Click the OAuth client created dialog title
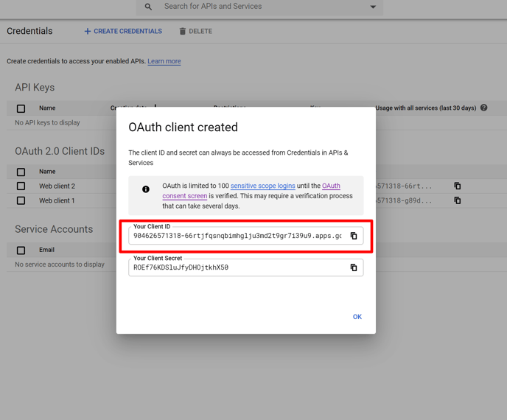507x420 pixels. (183, 127)
